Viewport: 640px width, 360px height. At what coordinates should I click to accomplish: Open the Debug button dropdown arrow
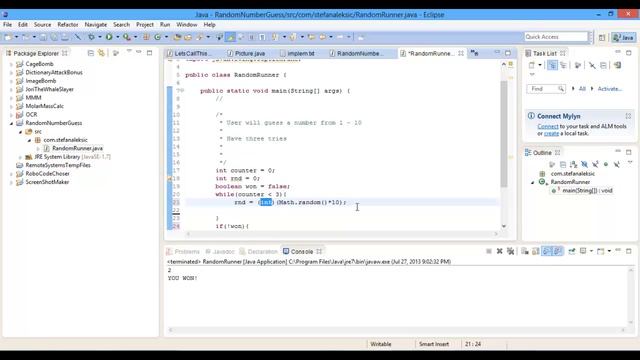pyautogui.click(x=100, y=37)
